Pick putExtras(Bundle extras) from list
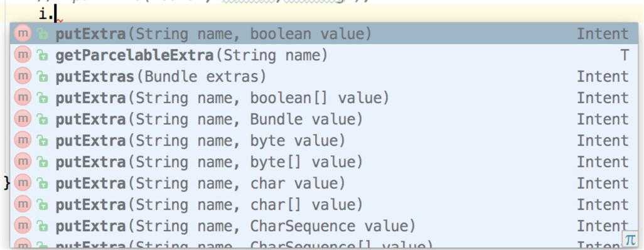The height and width of the screenshot is (250, 644). (324, 76)
